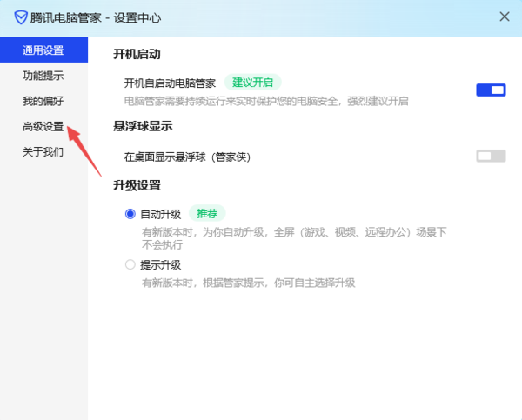Disable the 开机自启动电脑管家 toggle switch
Screen dimensions: 522x420
pos(491,89)
